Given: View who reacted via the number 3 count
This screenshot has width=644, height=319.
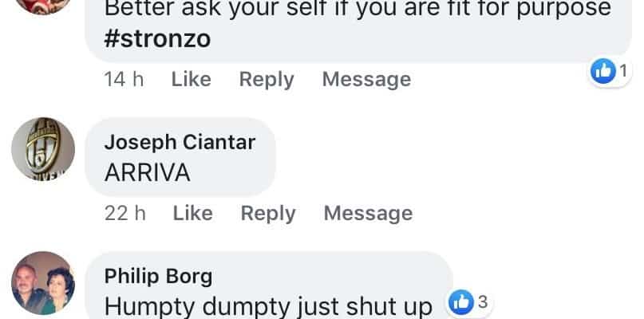Looking at the screenshot, I should click(483, 302).
